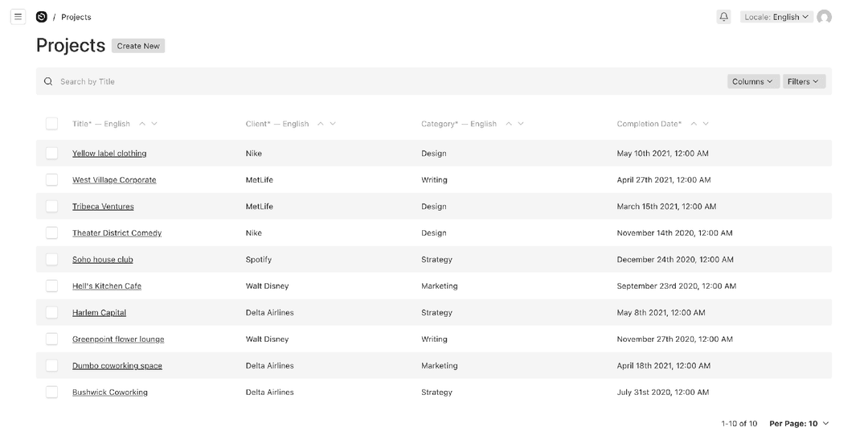
Task: Click the 1-10 of 10 count
Action: (x=739, y=423)
